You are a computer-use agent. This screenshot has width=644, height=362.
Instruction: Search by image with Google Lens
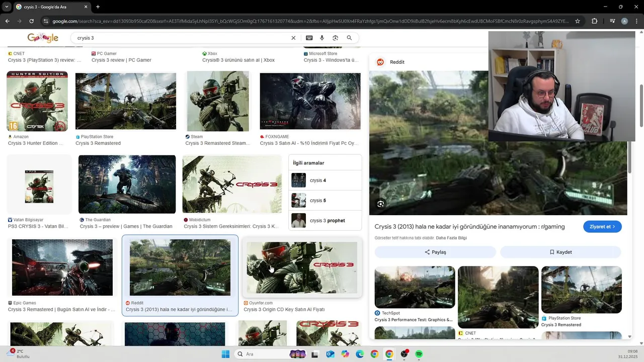click(x=335, y=38)
